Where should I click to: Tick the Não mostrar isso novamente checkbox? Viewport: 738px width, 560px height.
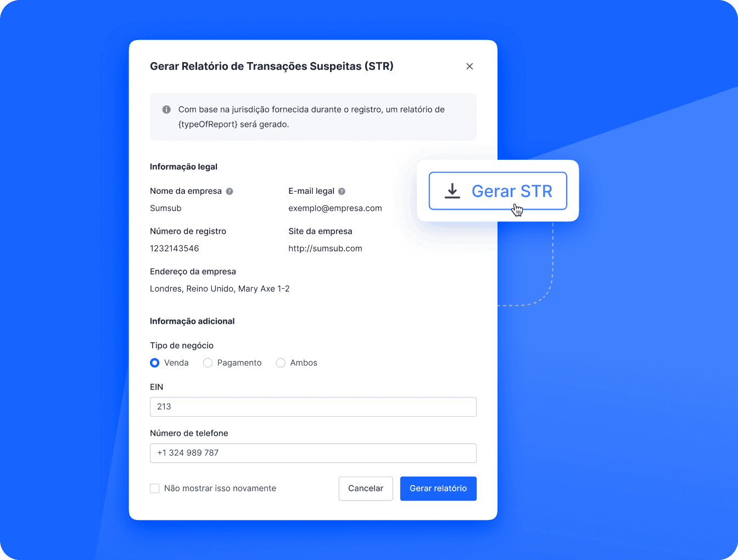click(x=155, y=489)
